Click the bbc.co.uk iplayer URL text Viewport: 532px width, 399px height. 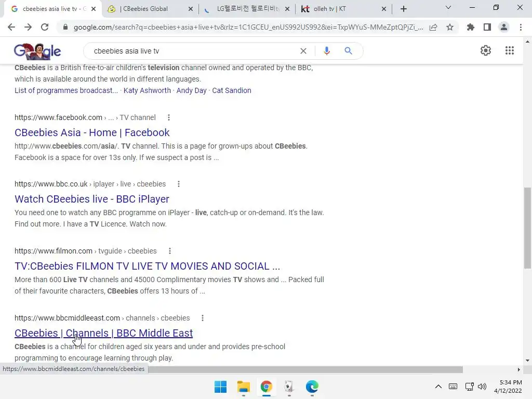point(90,184)
